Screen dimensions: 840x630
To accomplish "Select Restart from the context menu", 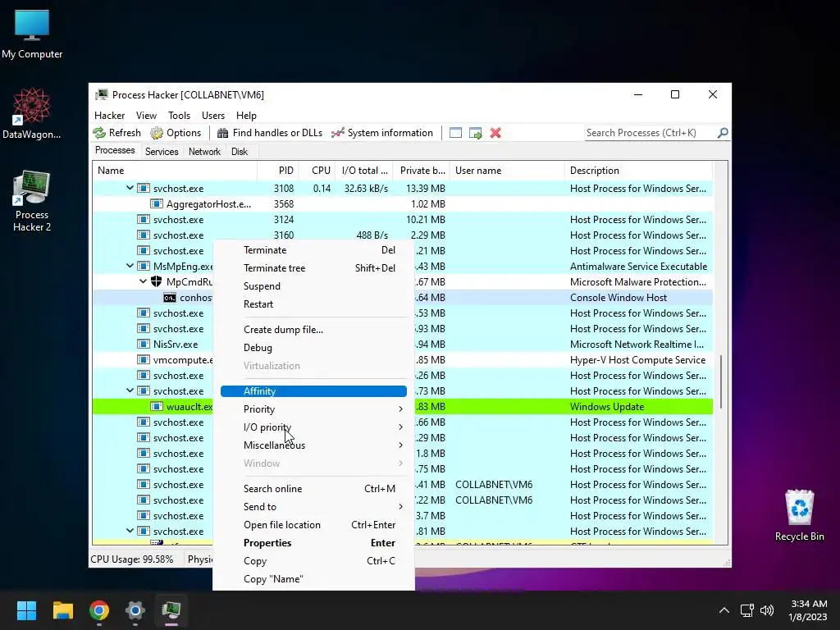I will [x=313, y=304].
